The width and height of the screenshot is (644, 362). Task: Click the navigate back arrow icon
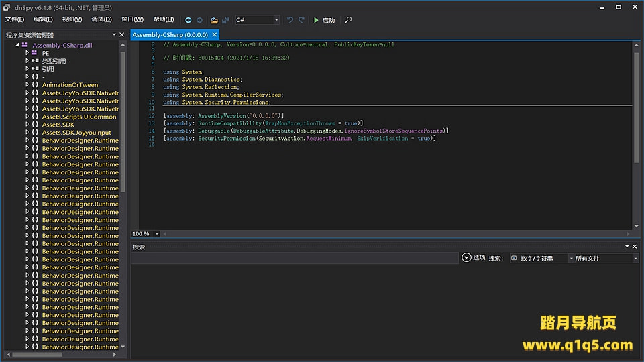click(189, 20)
